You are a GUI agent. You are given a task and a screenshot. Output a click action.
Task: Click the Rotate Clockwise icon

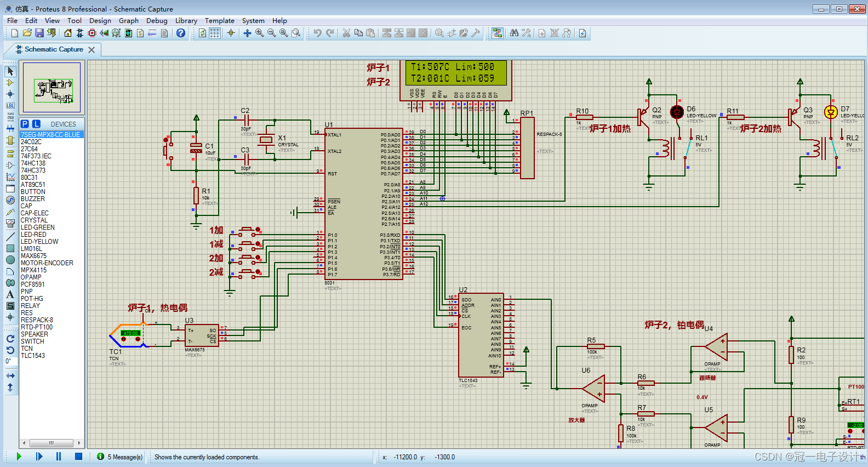10,339
